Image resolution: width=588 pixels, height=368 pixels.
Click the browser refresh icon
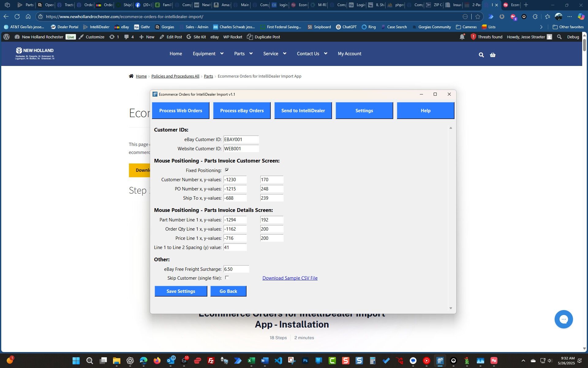17,17
